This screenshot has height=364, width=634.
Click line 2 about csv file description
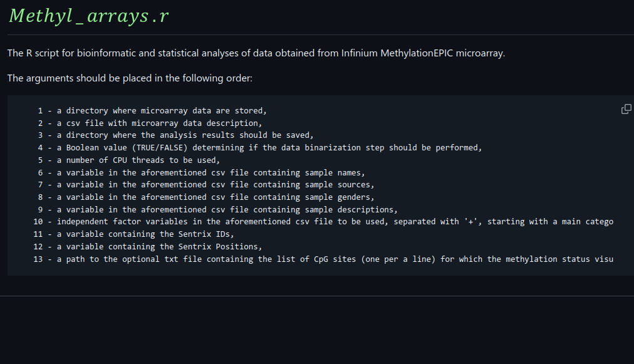(x=150, y=123)
